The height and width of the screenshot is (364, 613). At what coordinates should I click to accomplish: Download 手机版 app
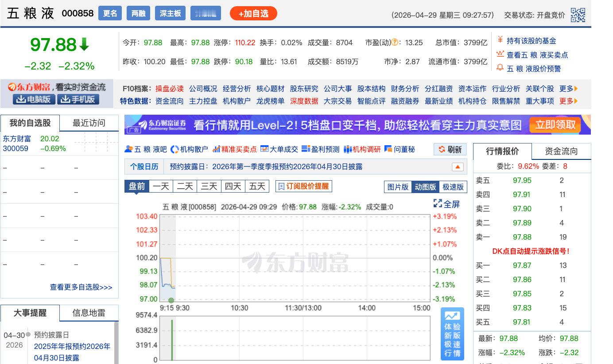78,99
